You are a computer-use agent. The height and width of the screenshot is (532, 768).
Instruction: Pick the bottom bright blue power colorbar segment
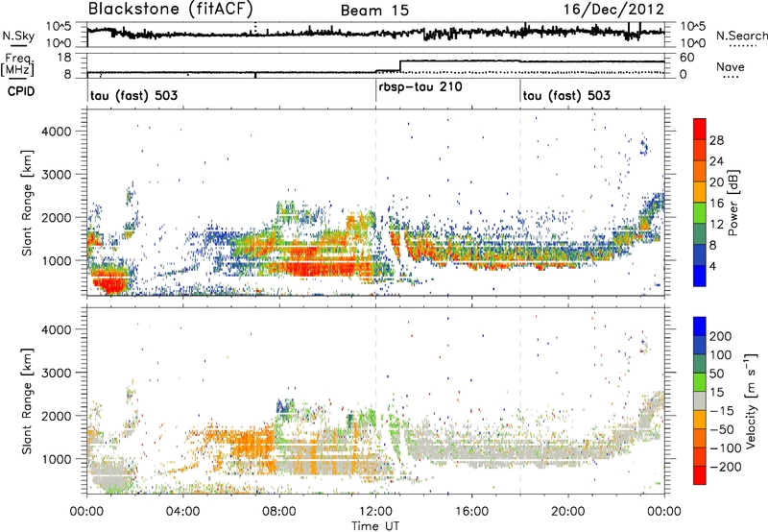(700, 276)
